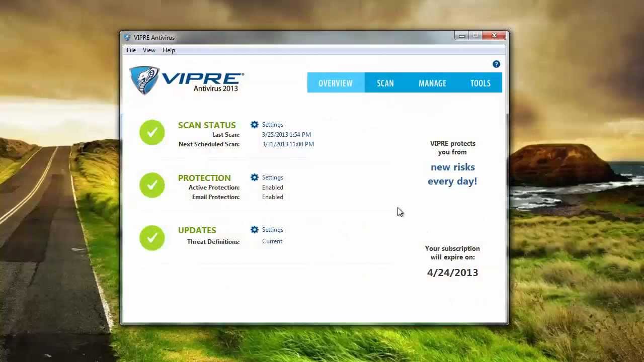The height and width of the screenshot is (362, 644).
Task: Click the Scan Status heading
Action: [x=207, y=125]
